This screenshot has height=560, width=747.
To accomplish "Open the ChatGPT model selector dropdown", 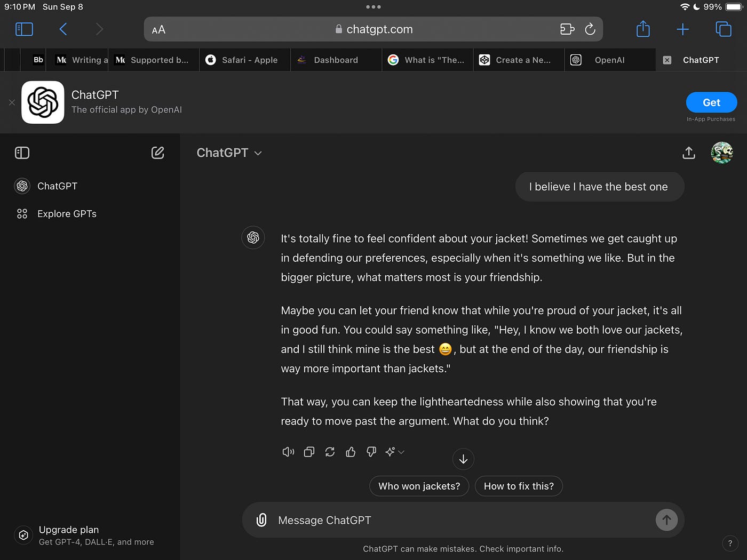I will (229, 153).
